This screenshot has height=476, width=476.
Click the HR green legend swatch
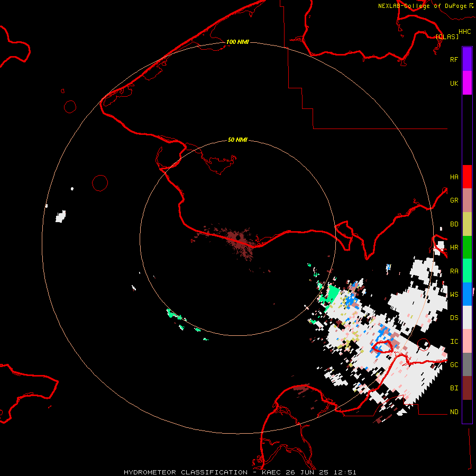pos(467,247)
